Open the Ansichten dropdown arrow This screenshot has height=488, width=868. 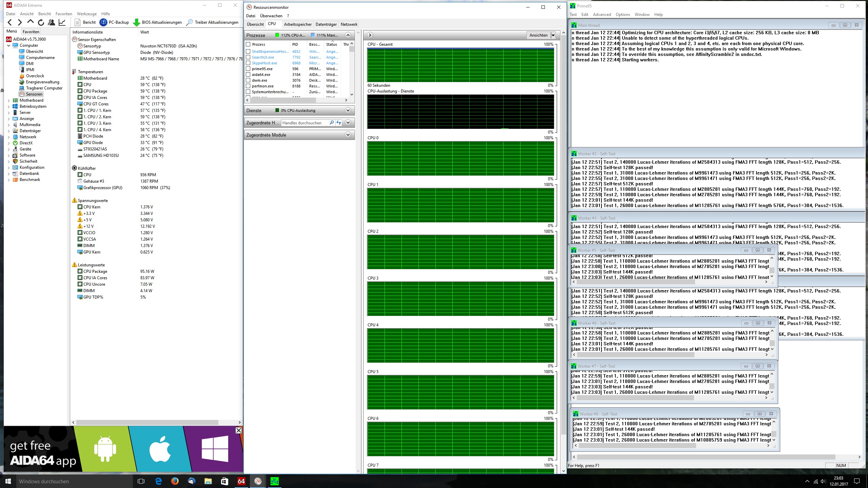point(553,35)
